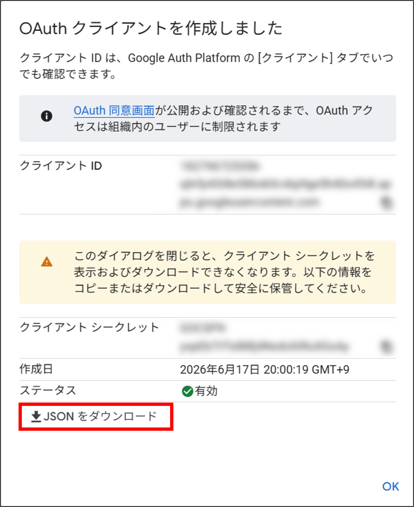Viewport: 414px width, 507px height.
Task: Select the blurred client secret value
Action: 264,337
